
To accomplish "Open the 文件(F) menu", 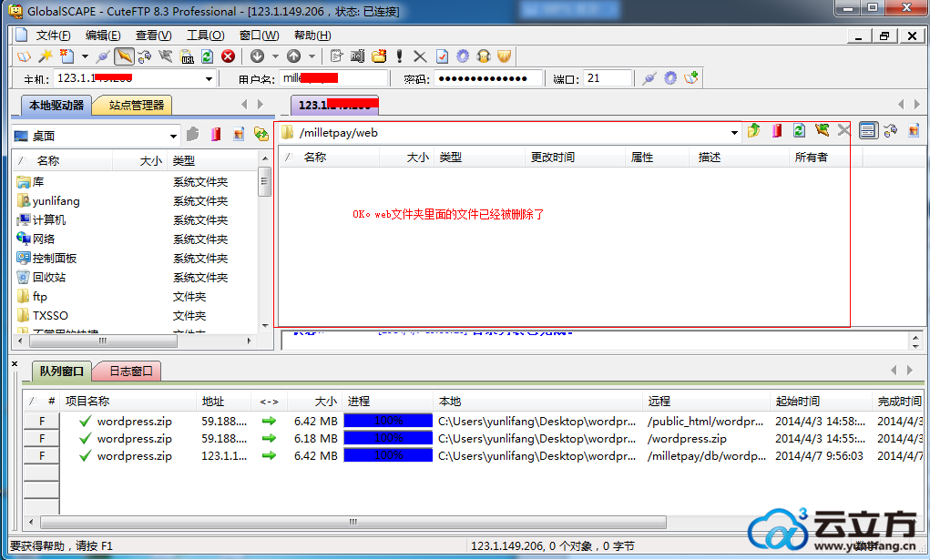I will [x=53, y=36].
